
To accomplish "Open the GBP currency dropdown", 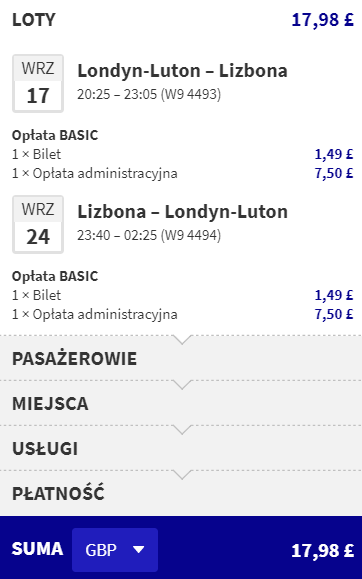I will coord(115,550).
